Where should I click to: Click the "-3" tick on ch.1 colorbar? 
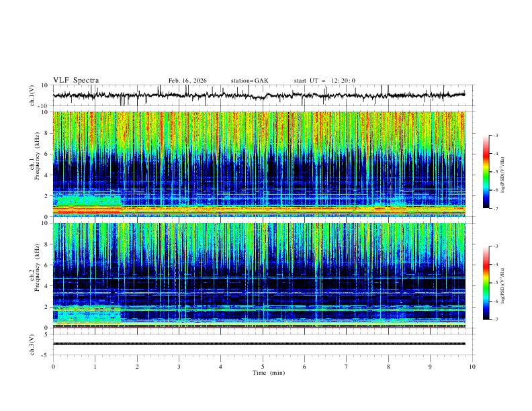(496, 135)
